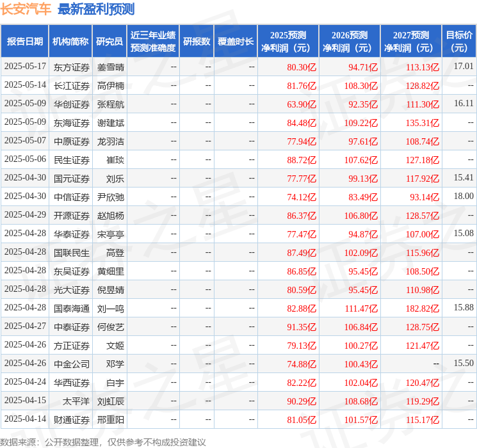The height and width of the screenshot is (448, 477).
Task: Click the 目标价 column header
Action: [458, 42]
